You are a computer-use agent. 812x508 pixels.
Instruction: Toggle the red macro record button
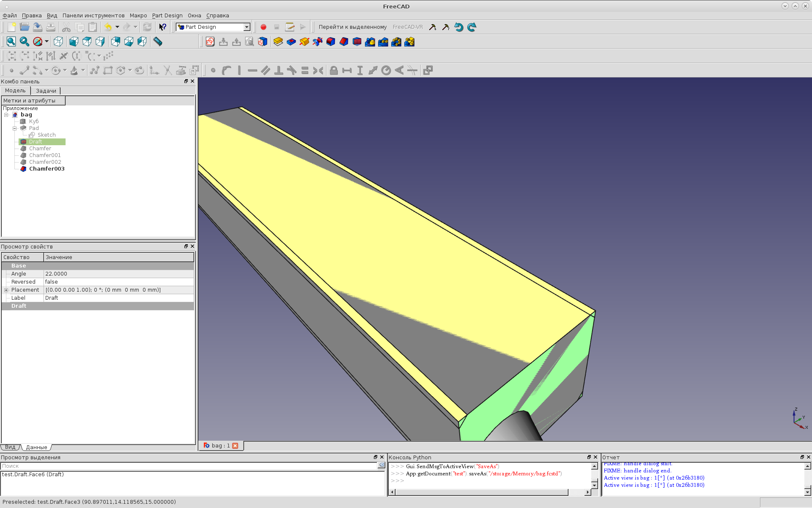click(263, 27)
